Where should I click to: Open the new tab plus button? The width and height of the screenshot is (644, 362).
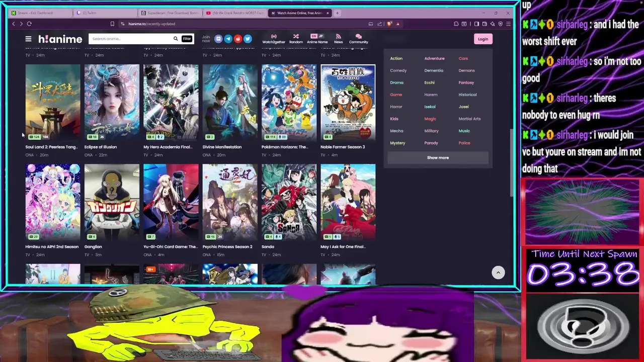pos(338,13)
